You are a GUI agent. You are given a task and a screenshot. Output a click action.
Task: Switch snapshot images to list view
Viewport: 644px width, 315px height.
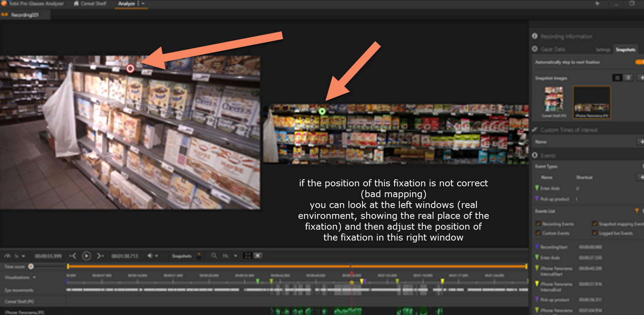pyautogui.click(x=628, y=78)
